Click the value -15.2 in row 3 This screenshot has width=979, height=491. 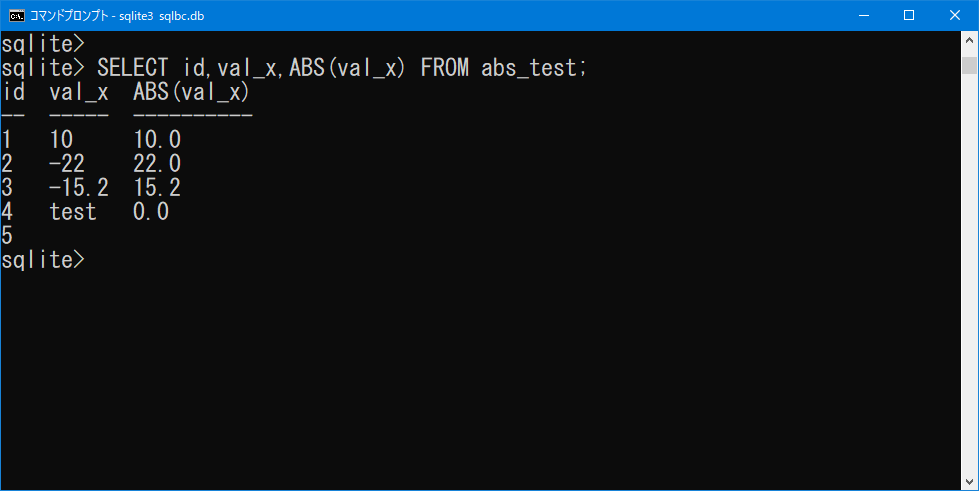pyautogui.click(x=79, y=187)
